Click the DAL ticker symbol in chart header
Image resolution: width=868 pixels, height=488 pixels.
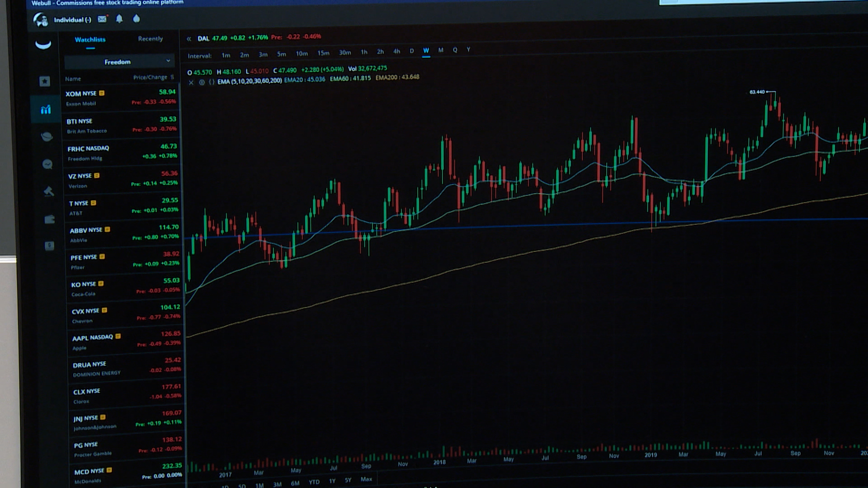click(x=203, y=38)
